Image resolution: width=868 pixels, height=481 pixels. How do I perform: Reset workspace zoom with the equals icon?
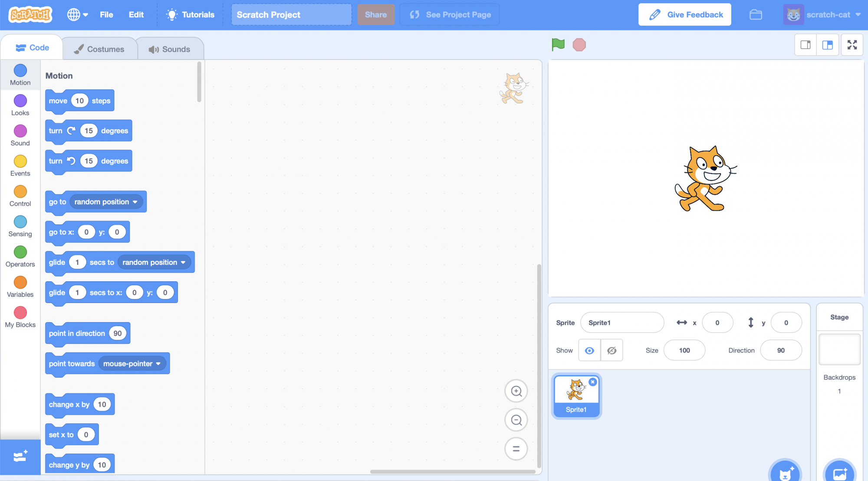point(516,449)
